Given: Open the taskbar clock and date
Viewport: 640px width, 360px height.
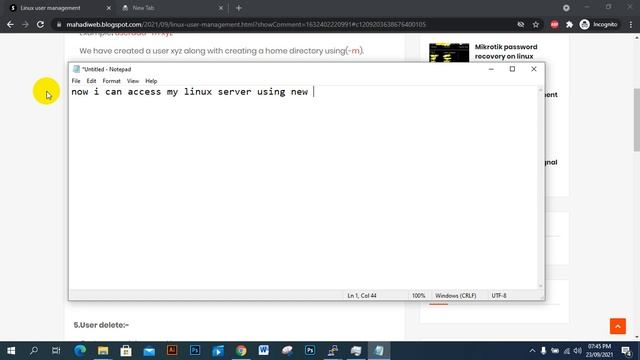Looking at the screenshot, I should click(x=599, y=351).
